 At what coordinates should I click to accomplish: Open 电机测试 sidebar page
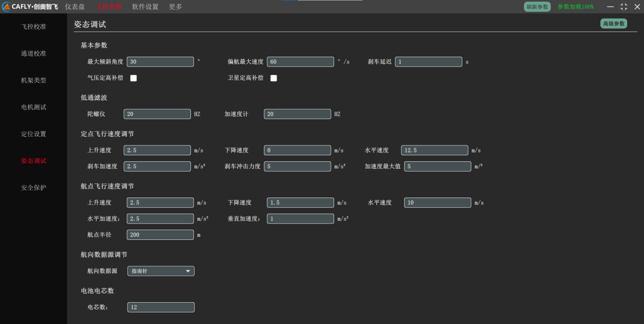[x=33, y=107]
